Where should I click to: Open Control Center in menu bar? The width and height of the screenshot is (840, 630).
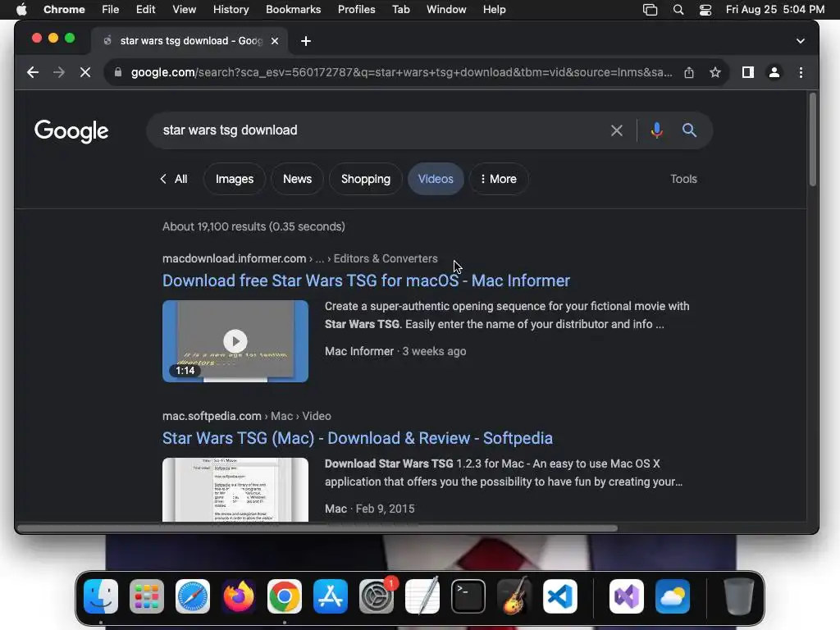coord(705,10)
